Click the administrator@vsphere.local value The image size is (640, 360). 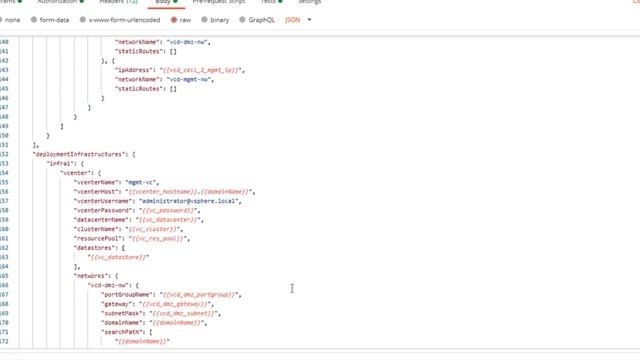click(x=189, y=201)
